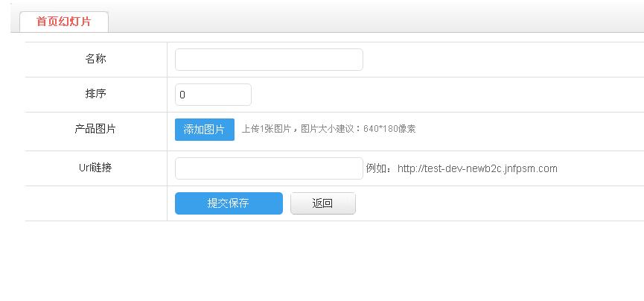Click the 返回 button
644x301 pixels.
[323, 203]
